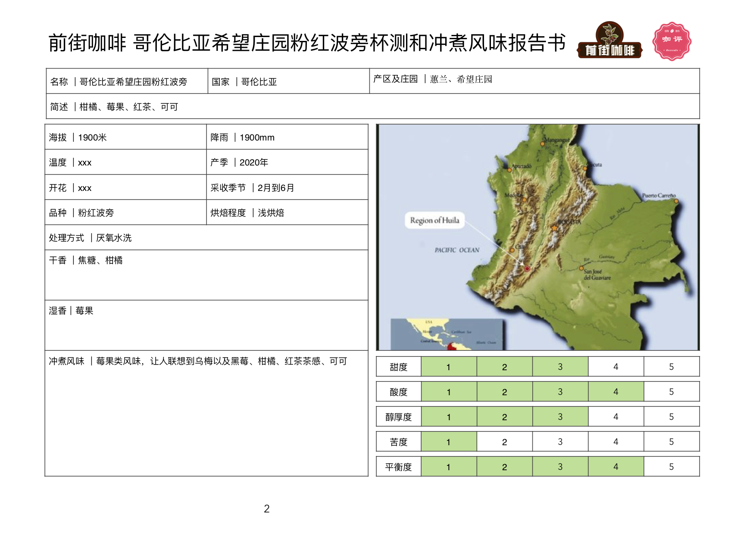Viewport: 756px width, 534px height.
Task: Click the 前街咖啡 brown logo badge
Action: pyautogui.click(x=609, y=41)
